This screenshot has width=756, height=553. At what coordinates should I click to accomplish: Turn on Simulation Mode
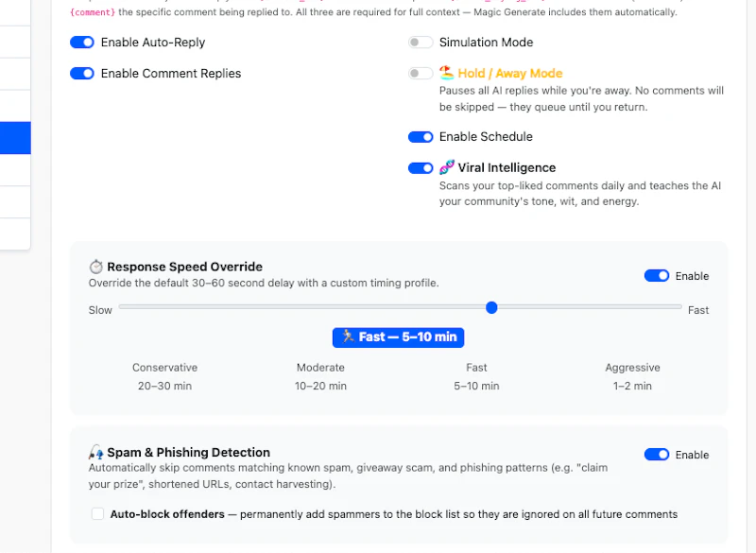pos(421,43)
